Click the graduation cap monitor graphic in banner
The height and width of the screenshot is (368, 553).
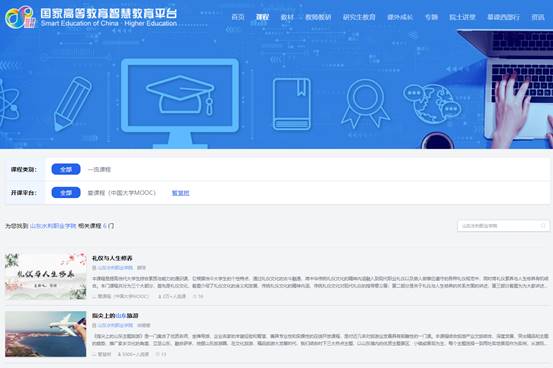coord(180,103)
